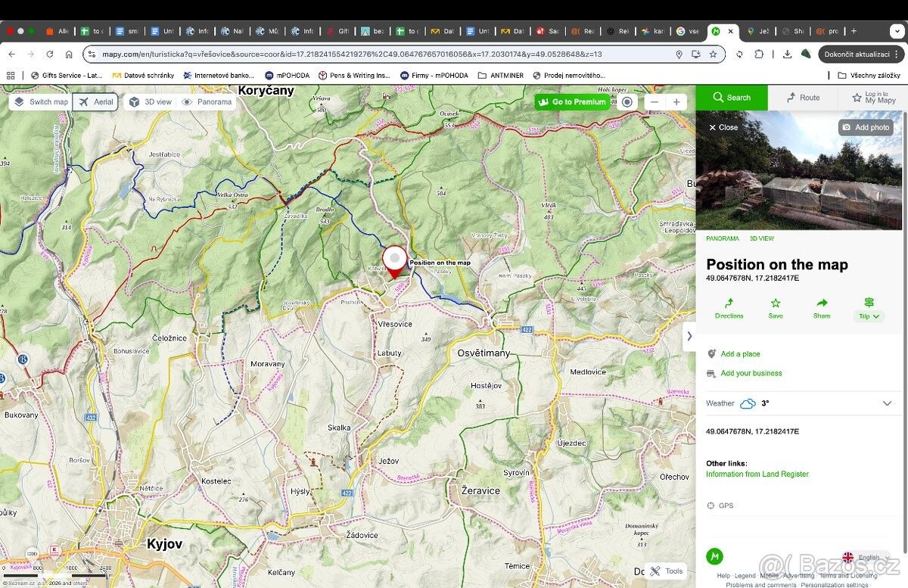Click the Go to Premium button
This screenshot has height=588, width=908.
(x=571, y=102)
